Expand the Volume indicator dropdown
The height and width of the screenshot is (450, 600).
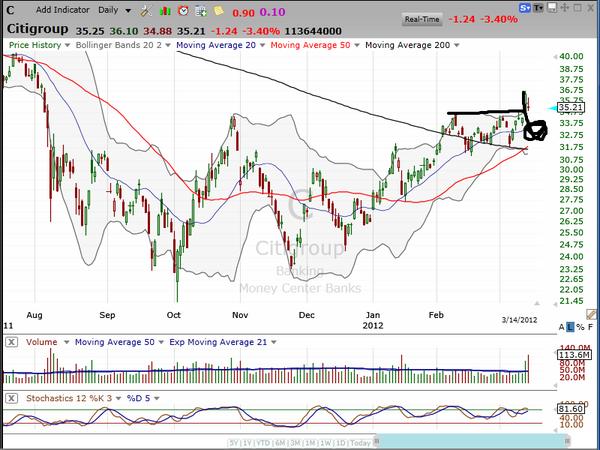tap(66, 342)
